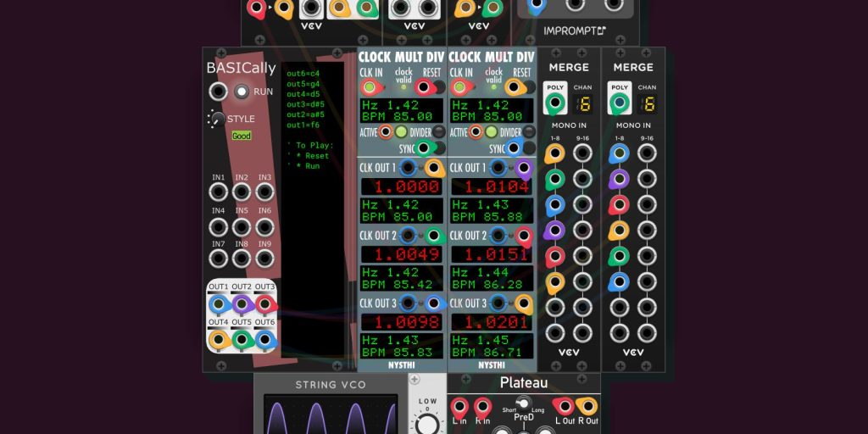Click the RESET jack on right Clock Mult Div
This screenshot has width=868, height=434.
pyautogui.click(x=515, y=87)
